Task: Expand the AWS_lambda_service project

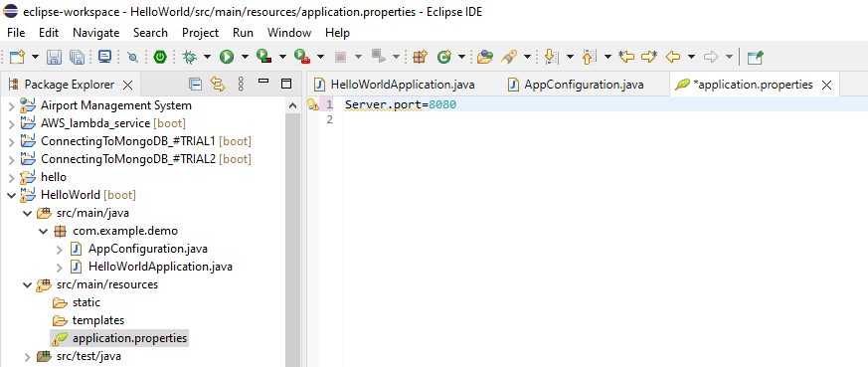Action: pyautogui.click(x=11, y=123)
